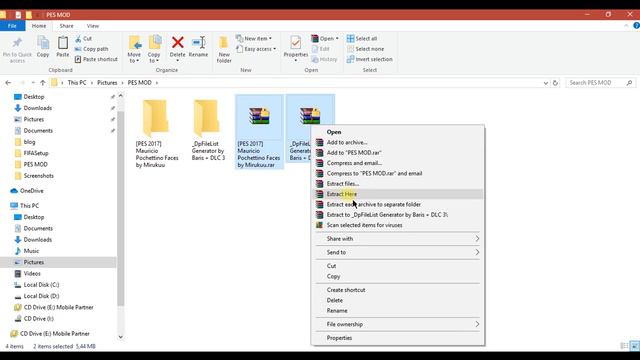Refresh the folder view
Screen dimensions: 640x360
555,83
